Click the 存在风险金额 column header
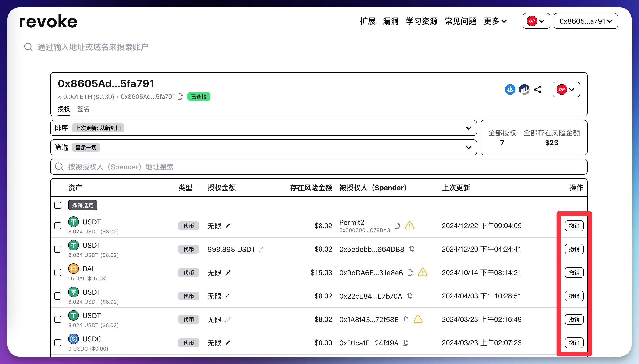This screenshot has width=639, height=364. click(311, 188)
